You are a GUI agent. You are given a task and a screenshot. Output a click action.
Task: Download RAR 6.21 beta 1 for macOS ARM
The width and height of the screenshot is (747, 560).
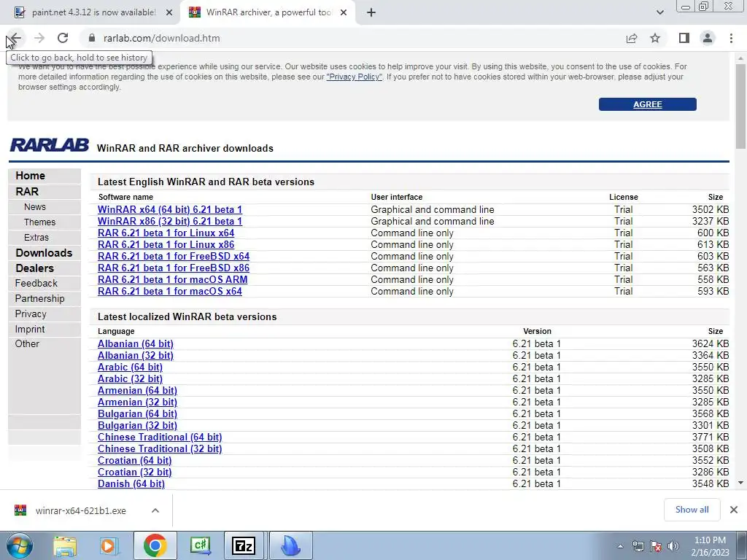click(x=172, y=279)
